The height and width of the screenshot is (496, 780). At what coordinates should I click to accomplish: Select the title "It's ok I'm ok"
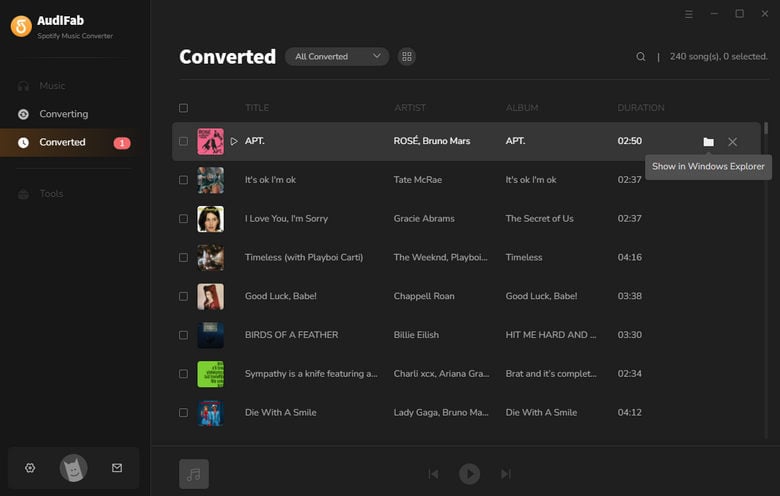(270, 180)
